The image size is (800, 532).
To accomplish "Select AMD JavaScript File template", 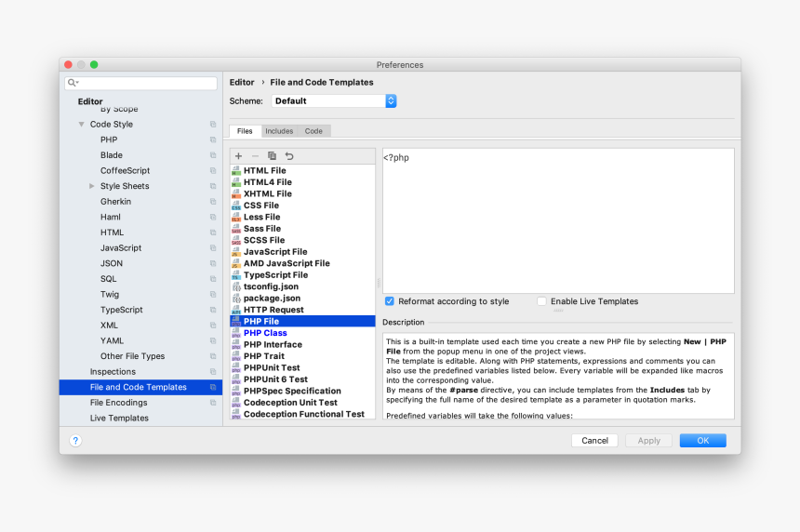I will pos(302,264).
